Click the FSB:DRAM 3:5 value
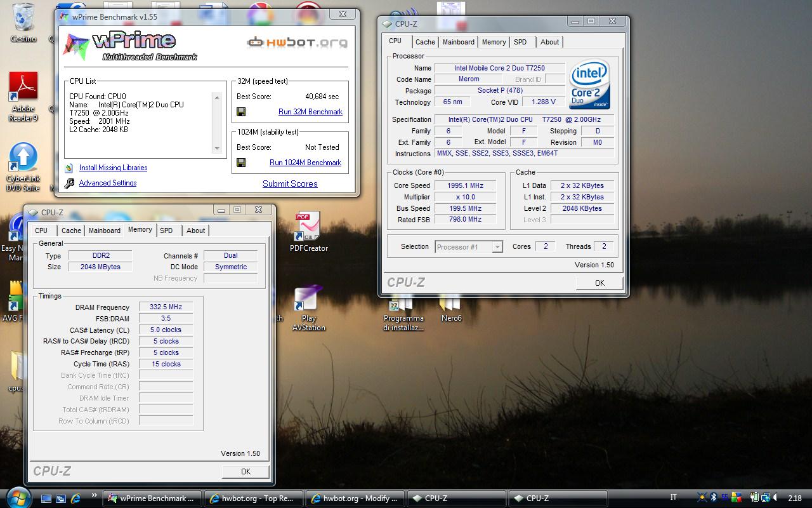The image size is (812, 508). coord(166,318)
